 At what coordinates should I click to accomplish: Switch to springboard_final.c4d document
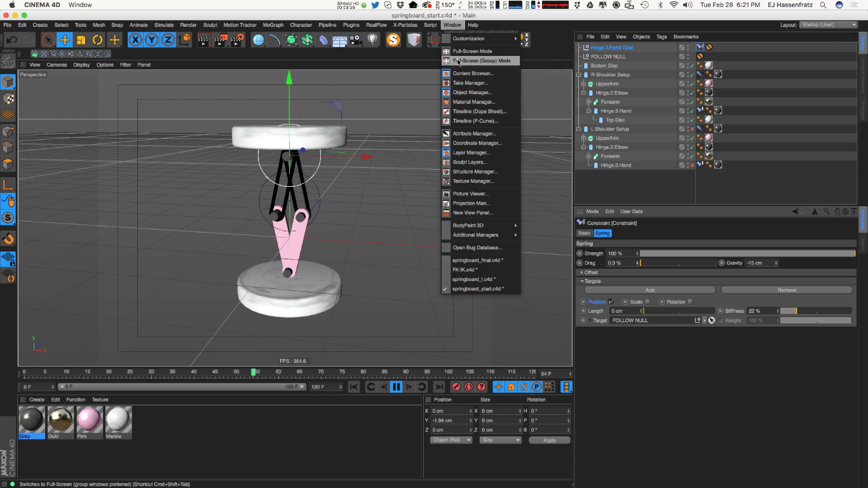[481, 260]
